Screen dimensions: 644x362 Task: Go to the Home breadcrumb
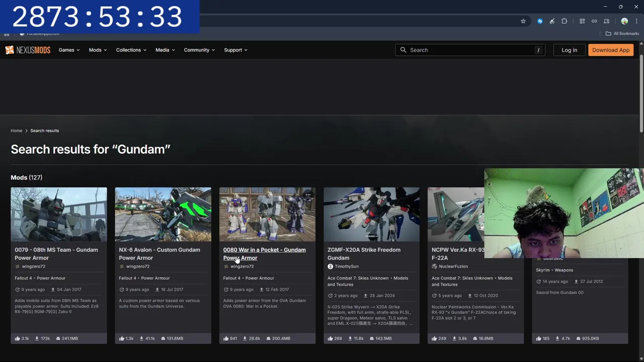click(17, 131)
